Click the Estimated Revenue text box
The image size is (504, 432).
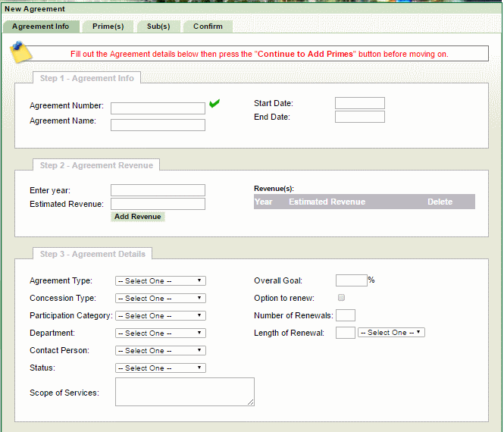(158, 204)
